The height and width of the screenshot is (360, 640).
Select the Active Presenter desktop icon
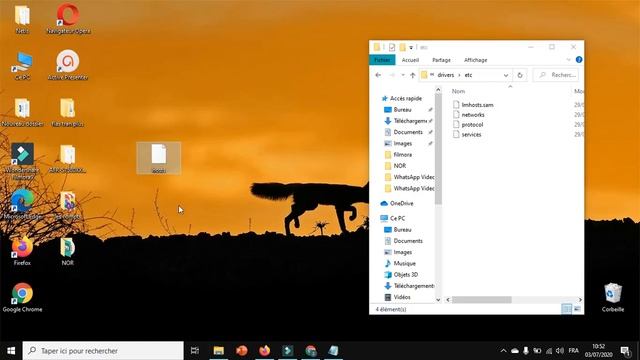68,65
